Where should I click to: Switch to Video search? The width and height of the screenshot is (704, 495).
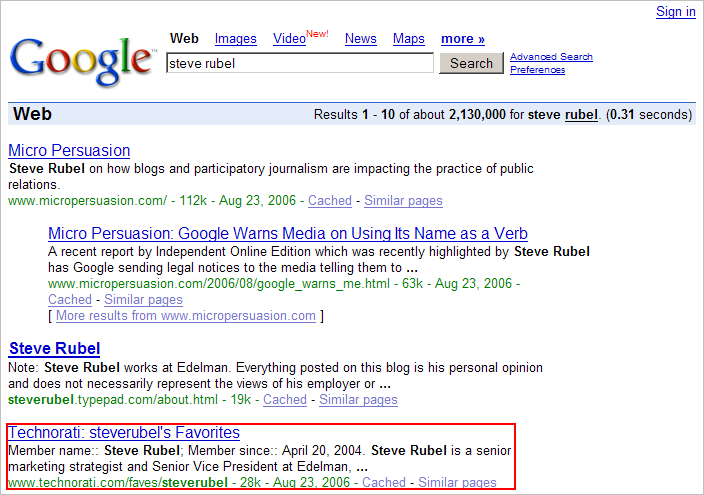290,39
